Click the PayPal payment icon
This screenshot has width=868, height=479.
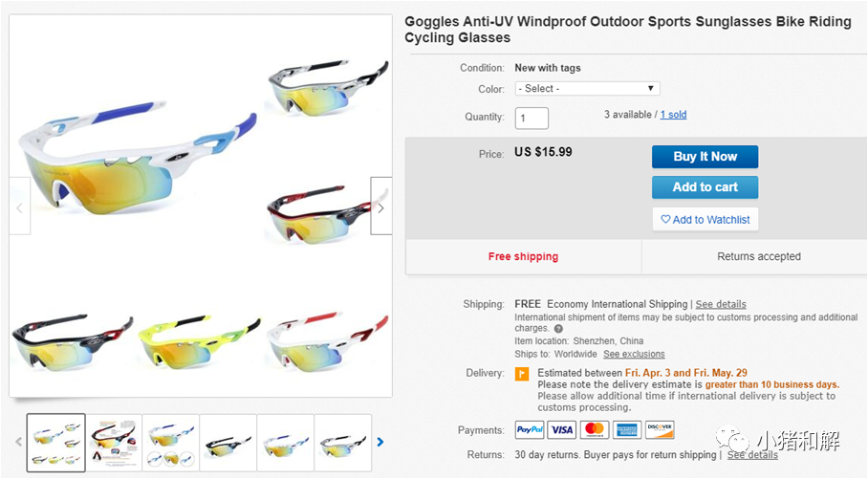click(530, 430)
